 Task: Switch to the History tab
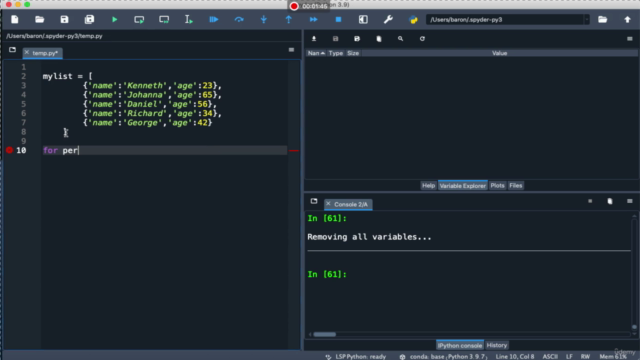[496, 345]
